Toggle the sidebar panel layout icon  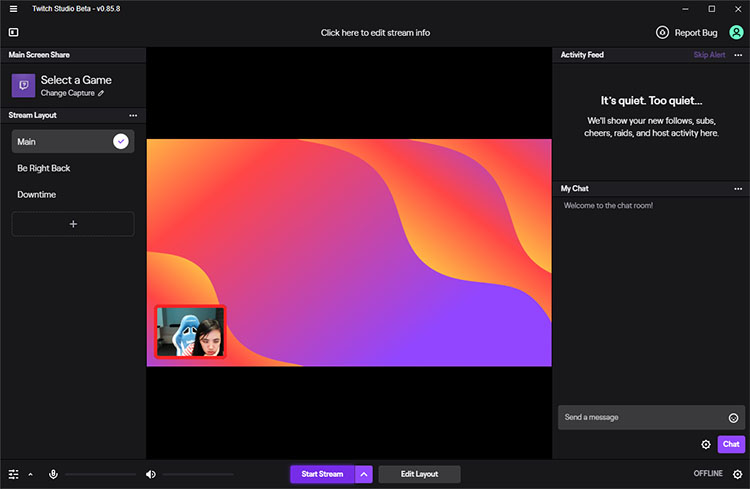point(13,32)
